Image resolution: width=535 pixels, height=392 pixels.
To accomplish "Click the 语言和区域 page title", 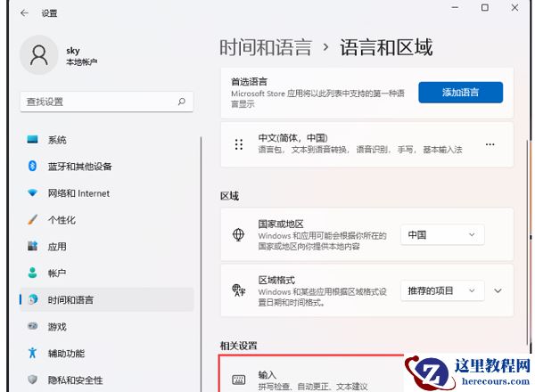I will pyautogui.click(x=386, y=47).
